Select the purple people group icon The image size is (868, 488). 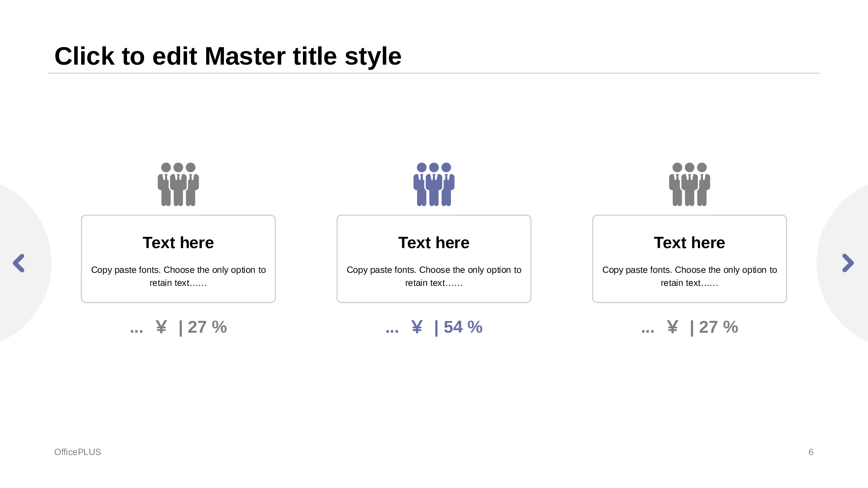(x=434, y=184)
